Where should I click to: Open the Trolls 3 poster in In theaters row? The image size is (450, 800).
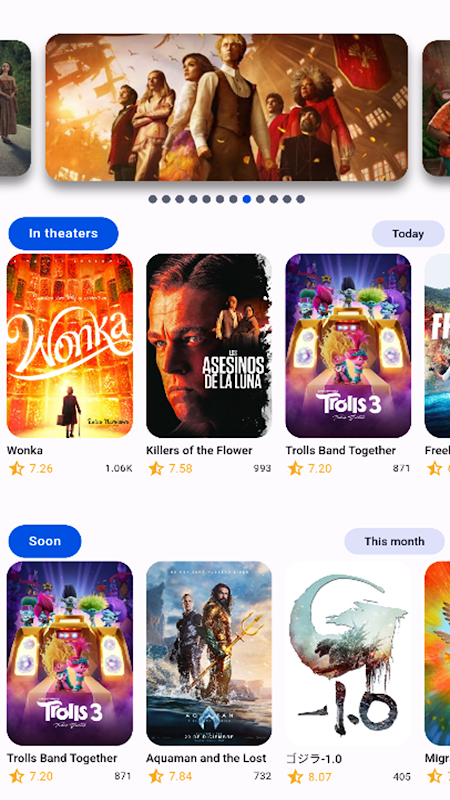(348, 346)
